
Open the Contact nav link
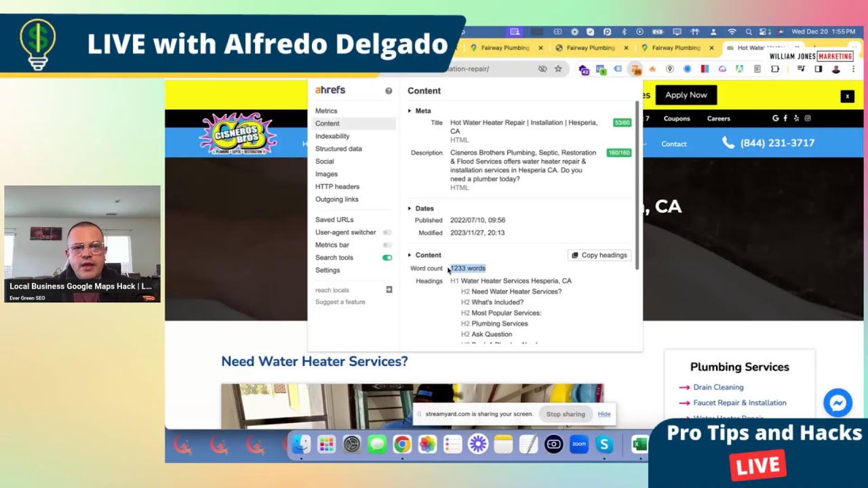tap(674, 144)
